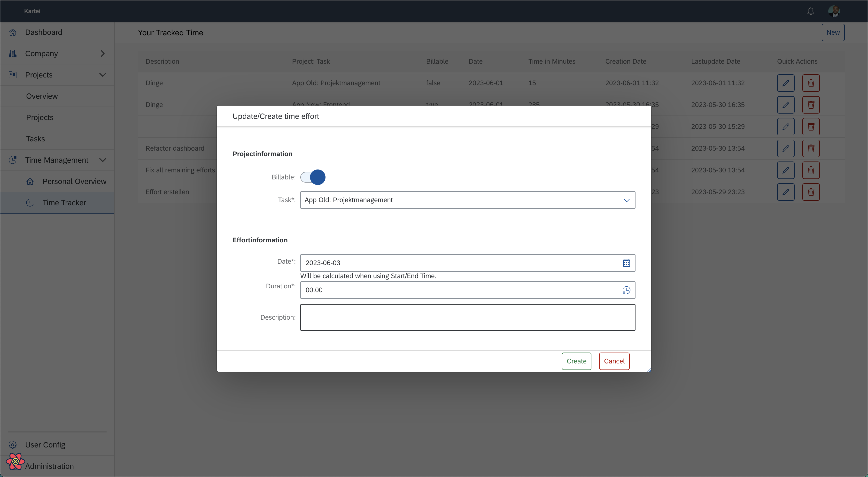The width and height of the screenshot is (868, 477).
Task: Click into the Duration input field
Action: [x=467, y=290]
